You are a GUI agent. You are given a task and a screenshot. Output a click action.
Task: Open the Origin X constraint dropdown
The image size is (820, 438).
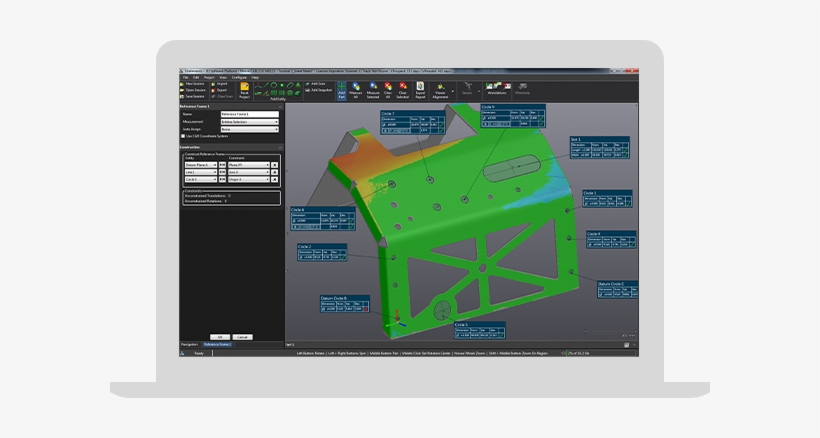(x=249, y=179)
